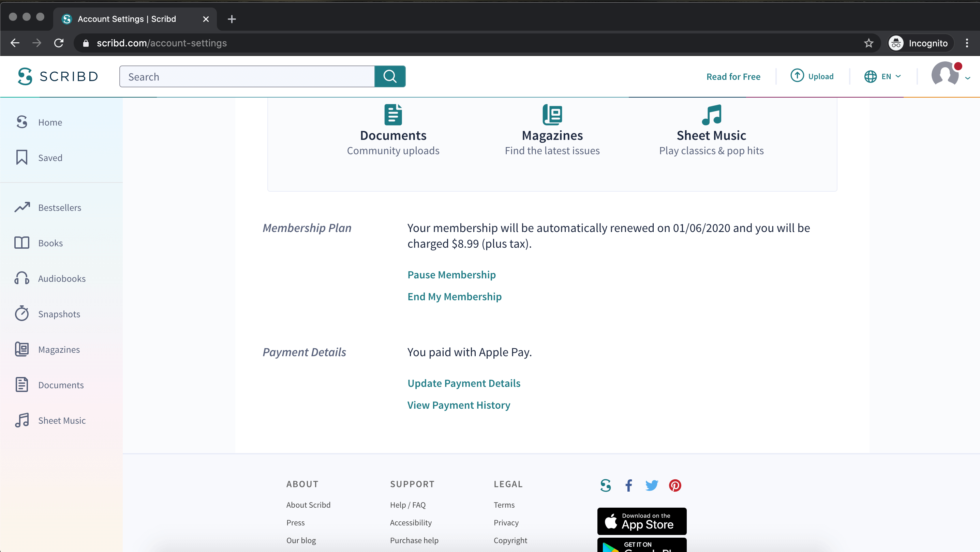Image resolution: width=980 pixels, height=552 pixels.
Task: Bookmark this page with the star icon
Action: point(868,43)
